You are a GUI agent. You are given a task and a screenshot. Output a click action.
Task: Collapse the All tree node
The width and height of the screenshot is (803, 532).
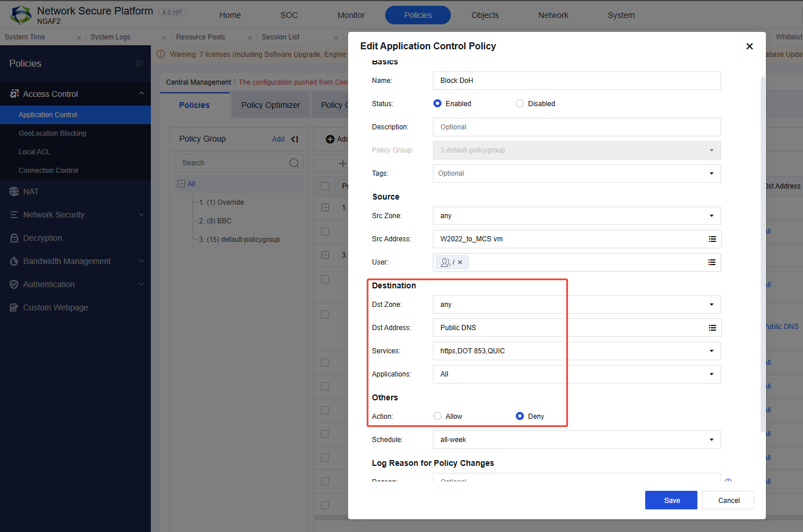(181, 184)
